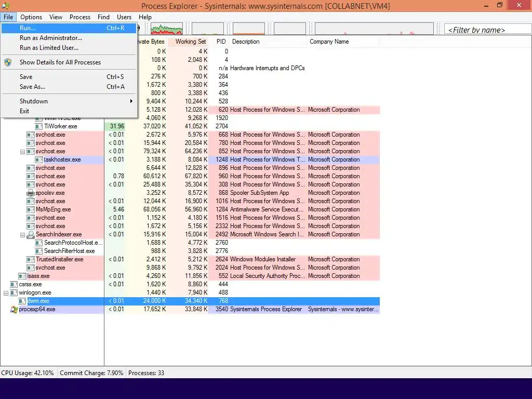Click the Antimalware Service Execut... description

point(267,209)
